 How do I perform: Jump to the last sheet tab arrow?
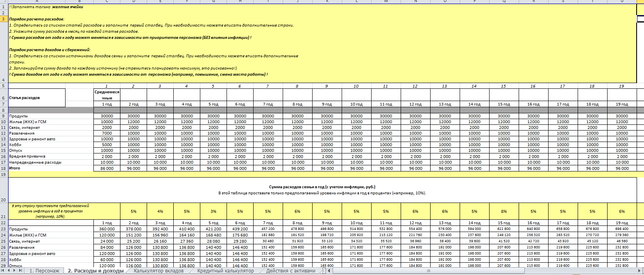pyautogui.click(x=20, y=270)
